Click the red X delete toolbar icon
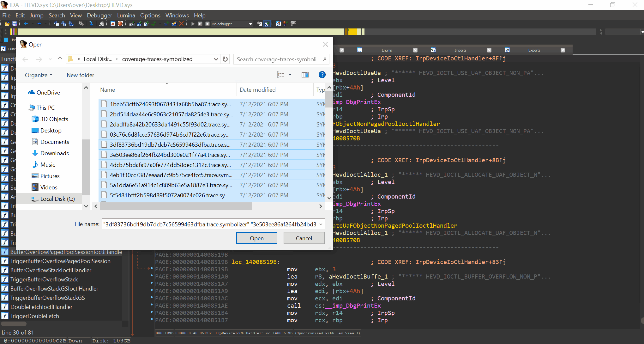Screen dimensions: 644x344 click(181, 24)
